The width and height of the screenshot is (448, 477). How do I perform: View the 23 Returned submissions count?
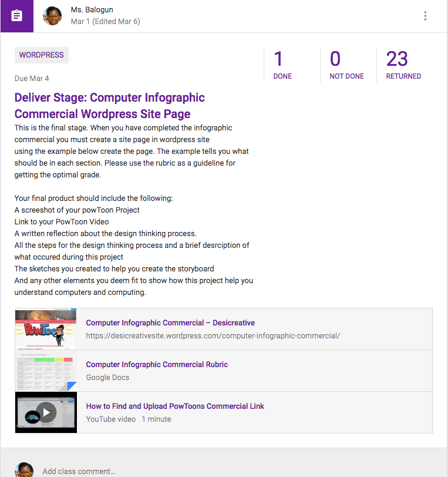(403, 65)
